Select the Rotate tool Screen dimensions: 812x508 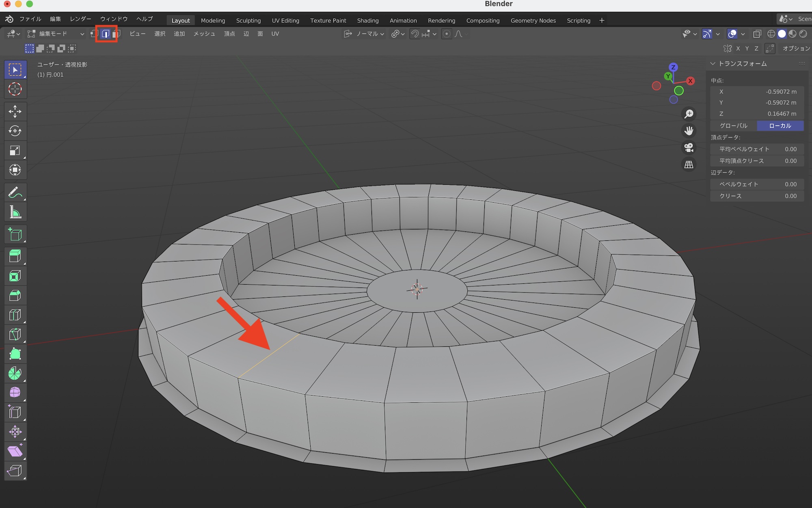click(x=15, y=131)
